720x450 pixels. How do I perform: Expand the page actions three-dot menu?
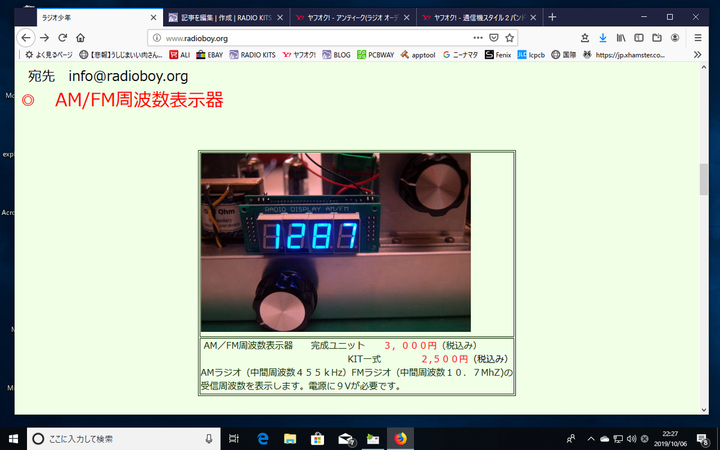pyautogui.click(x=478, y=37)
